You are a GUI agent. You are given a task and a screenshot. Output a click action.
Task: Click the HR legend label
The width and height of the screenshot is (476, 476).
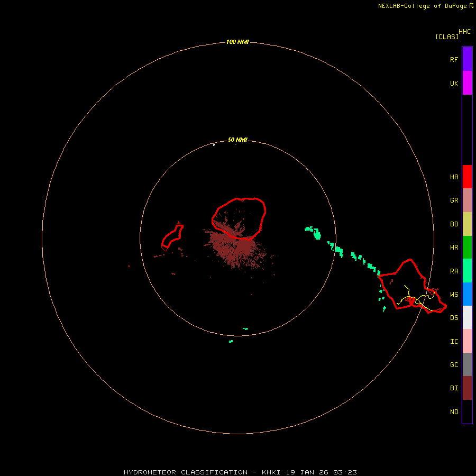pyautogui.click(x=454, y=248)
